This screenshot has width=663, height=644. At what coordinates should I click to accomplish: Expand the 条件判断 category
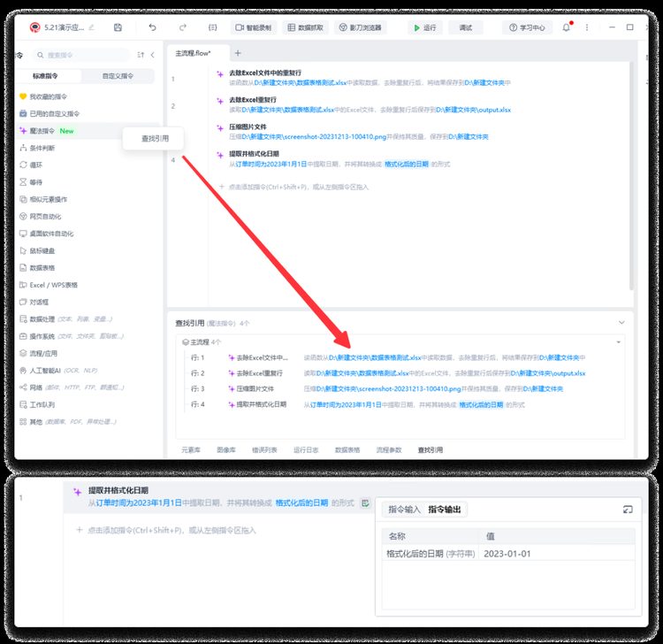click(37, 148)
